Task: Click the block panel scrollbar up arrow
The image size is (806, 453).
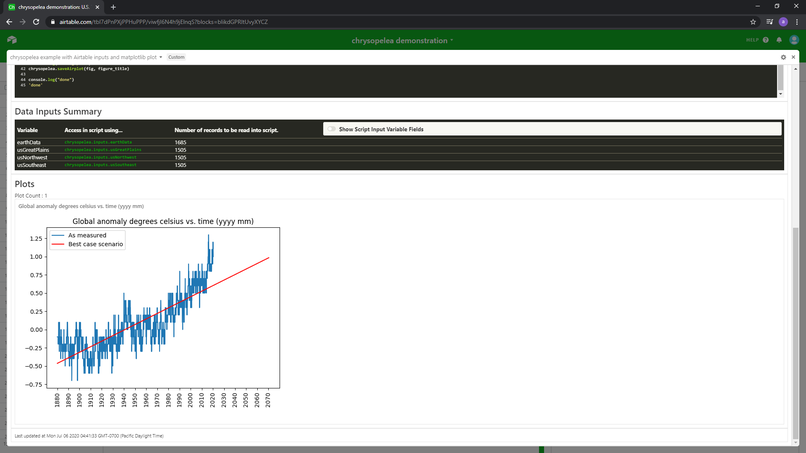Action: coord(796,68)
